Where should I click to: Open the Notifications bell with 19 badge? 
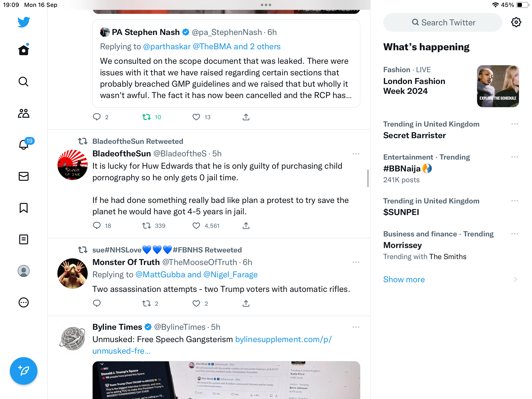24,144
